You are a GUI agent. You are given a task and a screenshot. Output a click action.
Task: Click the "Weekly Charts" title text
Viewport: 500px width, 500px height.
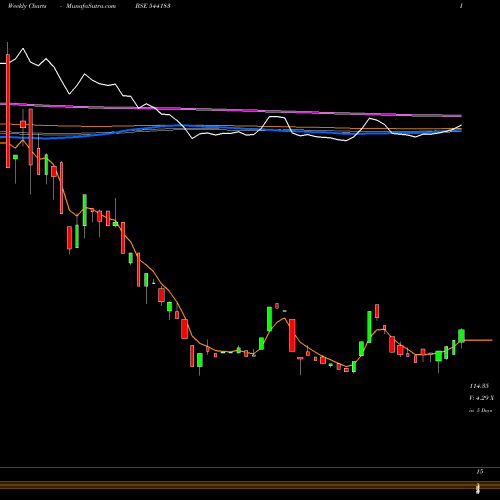pyautogui.click(x=27, y=6)
